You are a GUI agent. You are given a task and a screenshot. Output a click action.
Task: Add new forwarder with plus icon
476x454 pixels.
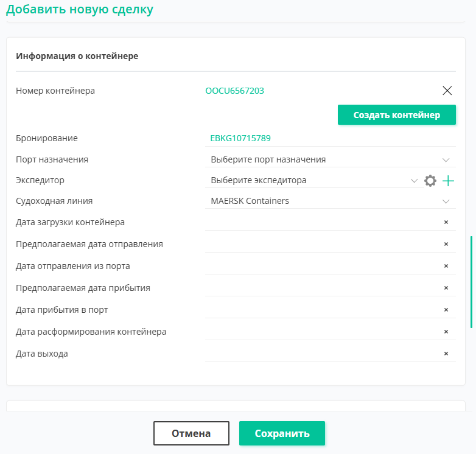tap(448, 181)
